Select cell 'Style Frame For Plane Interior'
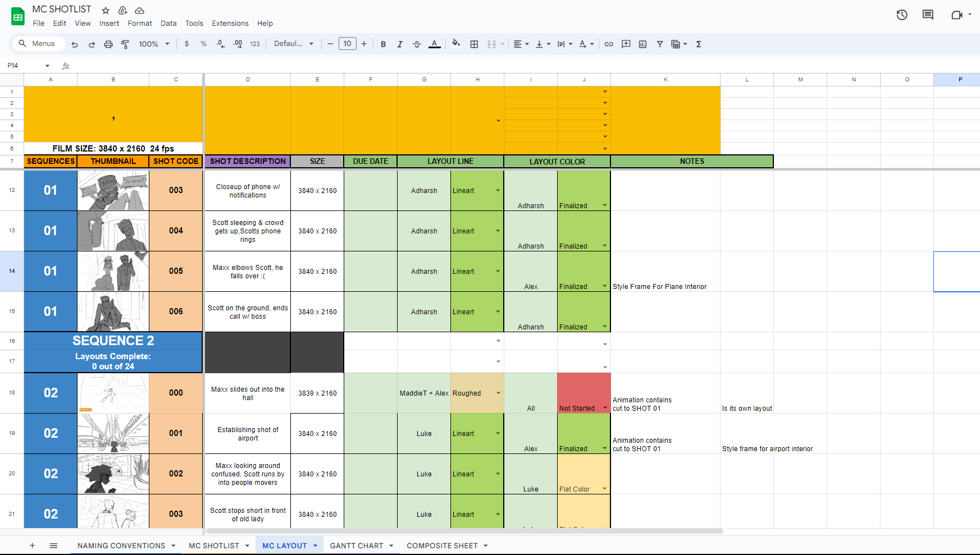980x555 pixels. (666, 271)
